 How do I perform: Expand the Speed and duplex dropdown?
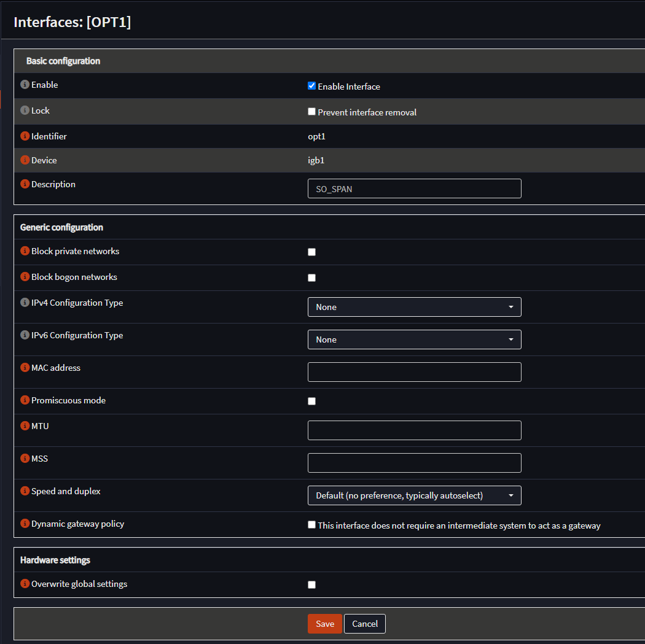point(414,495)
